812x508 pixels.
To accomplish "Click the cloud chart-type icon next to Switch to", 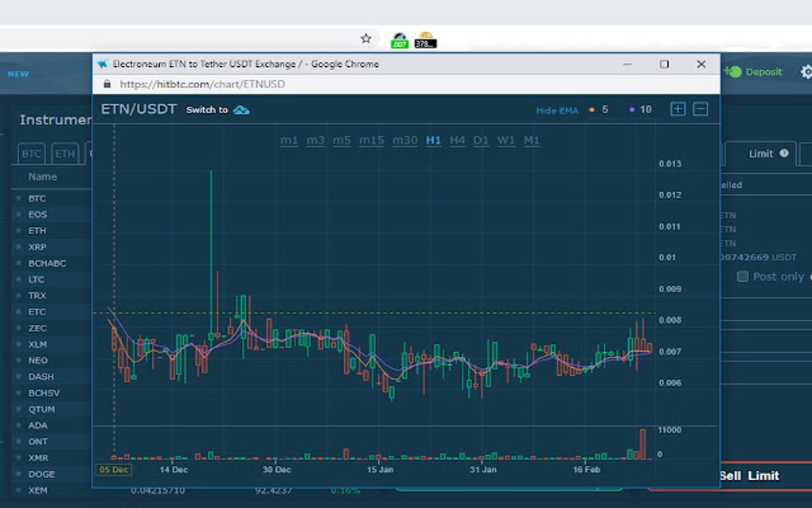I will coord(241,111).
